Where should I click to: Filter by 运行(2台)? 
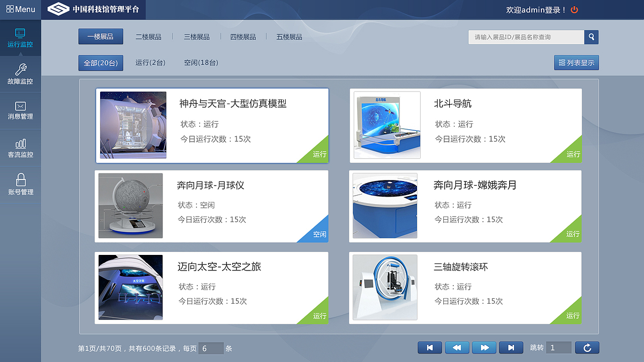(150, 63)
